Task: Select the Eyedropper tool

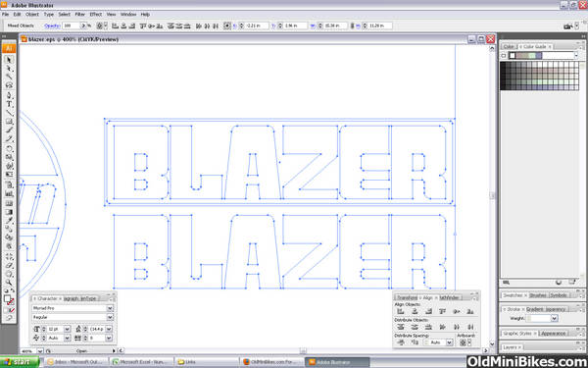Action: point(10,220)
